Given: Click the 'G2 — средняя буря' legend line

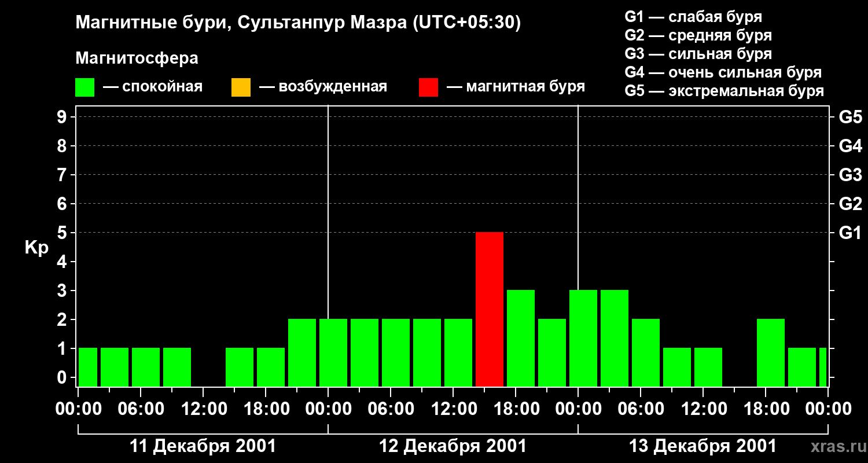Looking at the screenshot, I should (698, 35).
